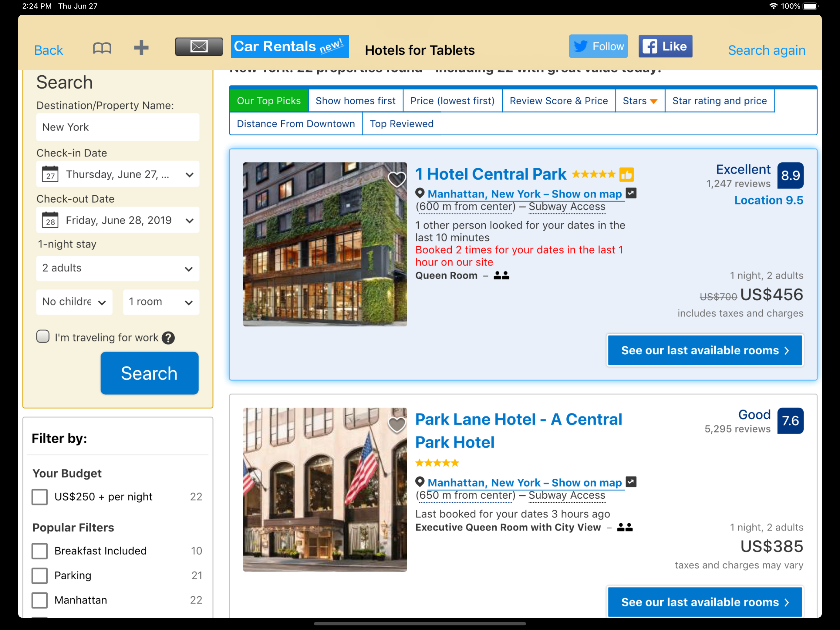Sort by Distance From Downtown
The height and width of the screenshot is (630, 840).
[296, 123]
